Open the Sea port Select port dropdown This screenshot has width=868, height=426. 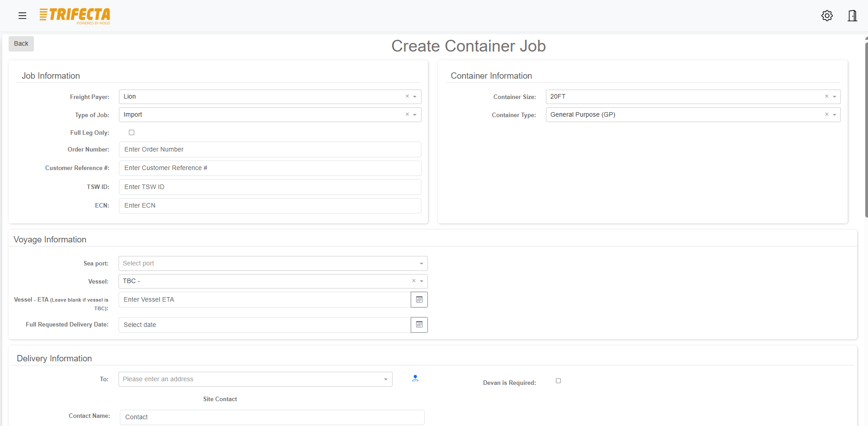tap(273, 263)
